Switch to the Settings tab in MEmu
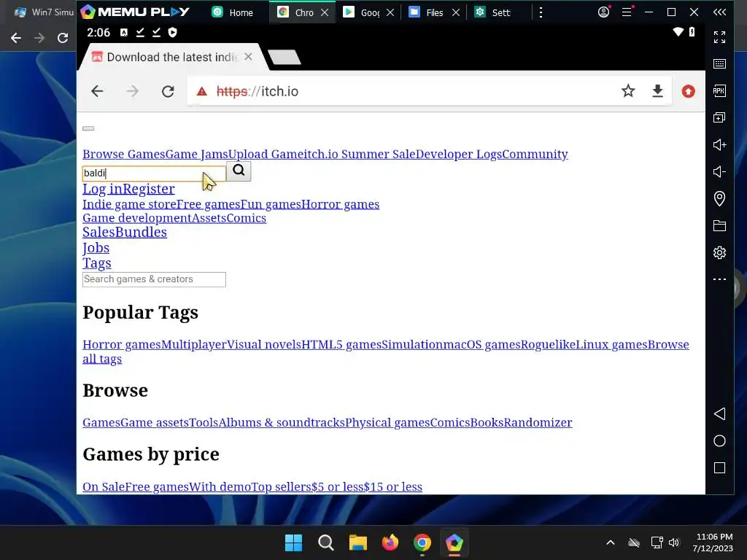The image size is (747, 560). tap(493, 12)
